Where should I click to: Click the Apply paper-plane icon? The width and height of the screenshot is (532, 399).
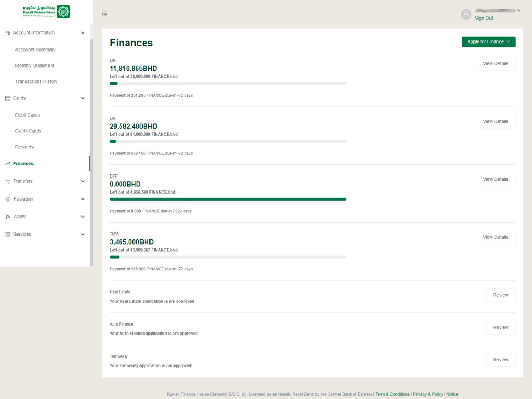click(x=8, y=217)
